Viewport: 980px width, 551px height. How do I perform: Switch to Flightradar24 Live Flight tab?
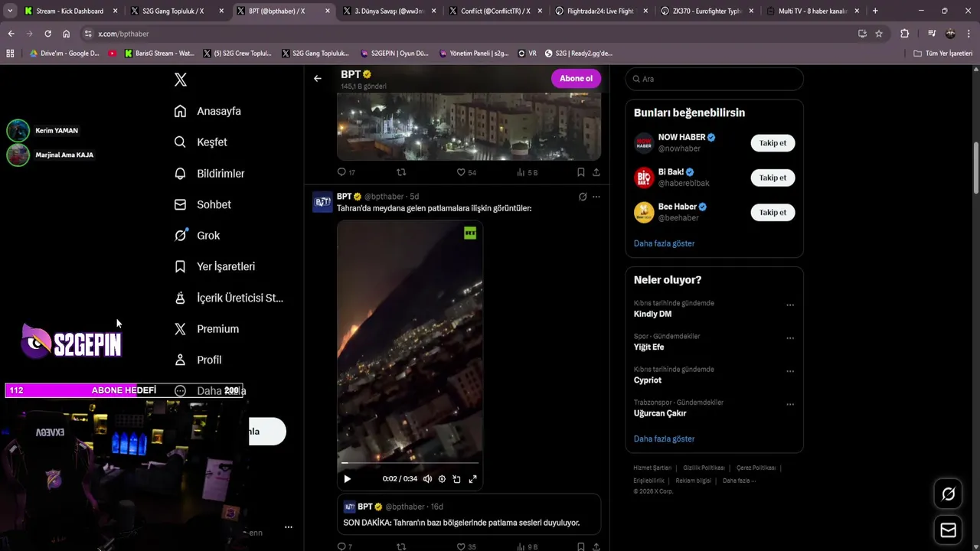[601, 11]
